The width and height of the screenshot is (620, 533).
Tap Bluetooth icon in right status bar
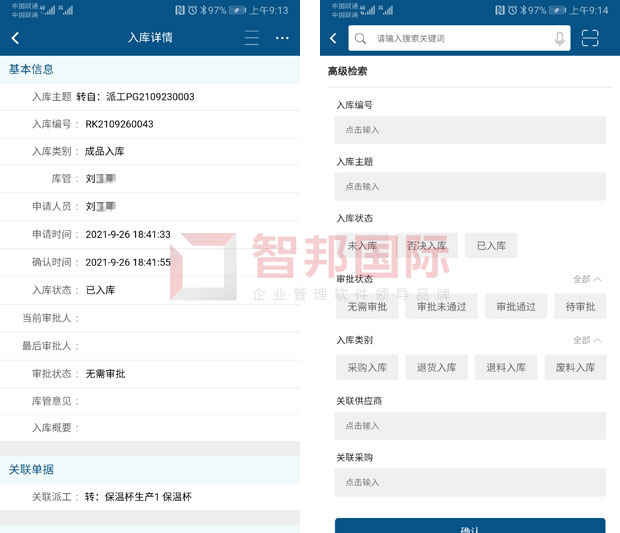tap(523, 10)
